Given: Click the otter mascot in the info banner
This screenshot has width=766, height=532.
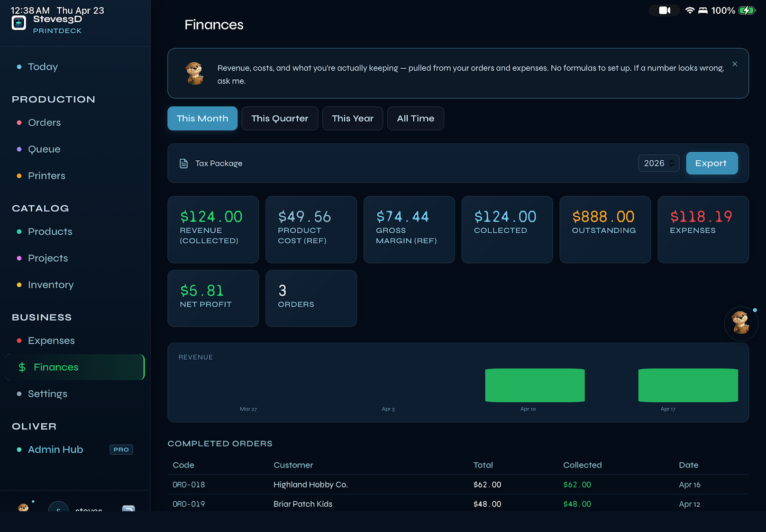Looking at the screenshot, I should 195,74.
